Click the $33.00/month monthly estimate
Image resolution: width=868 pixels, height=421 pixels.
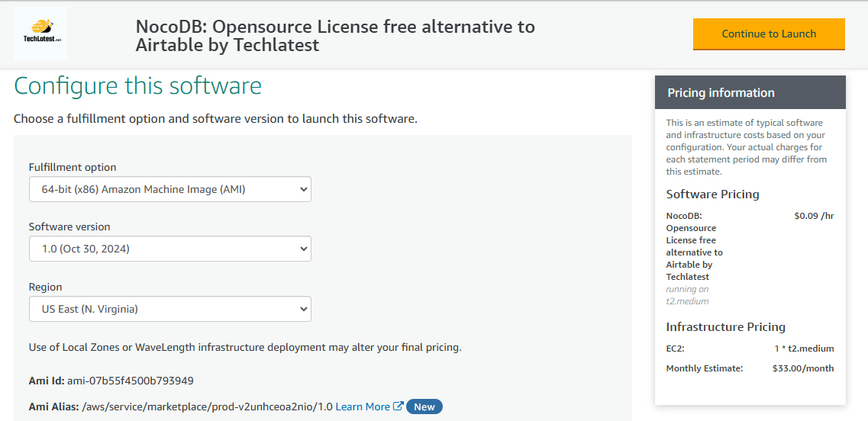pos(803,368)
